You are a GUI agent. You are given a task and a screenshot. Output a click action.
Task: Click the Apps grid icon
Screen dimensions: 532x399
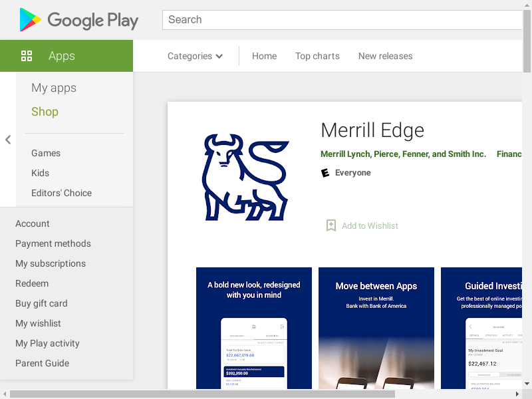[27, 56]
